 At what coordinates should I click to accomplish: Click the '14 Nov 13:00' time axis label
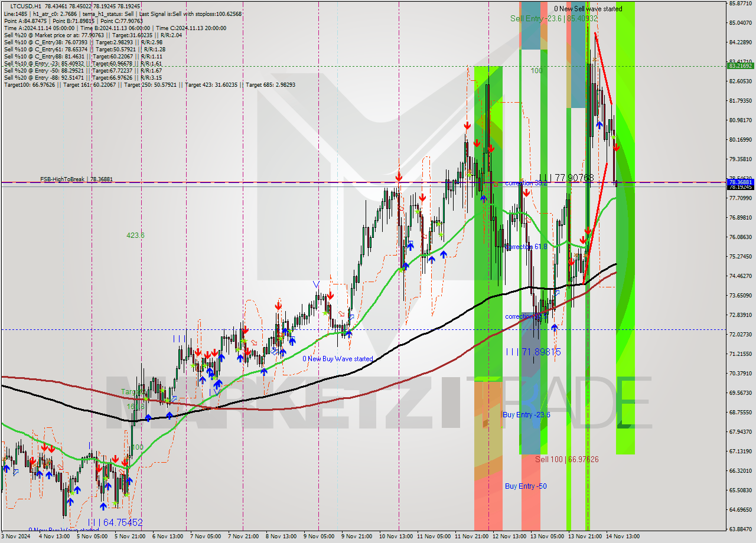coord(623,537)
